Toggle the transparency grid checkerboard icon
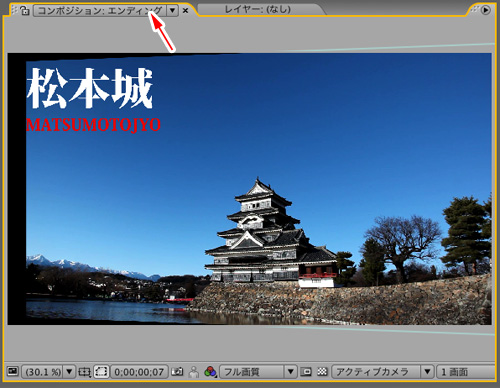The height and width of the screenshot is (388, 500). click(322, 371)
